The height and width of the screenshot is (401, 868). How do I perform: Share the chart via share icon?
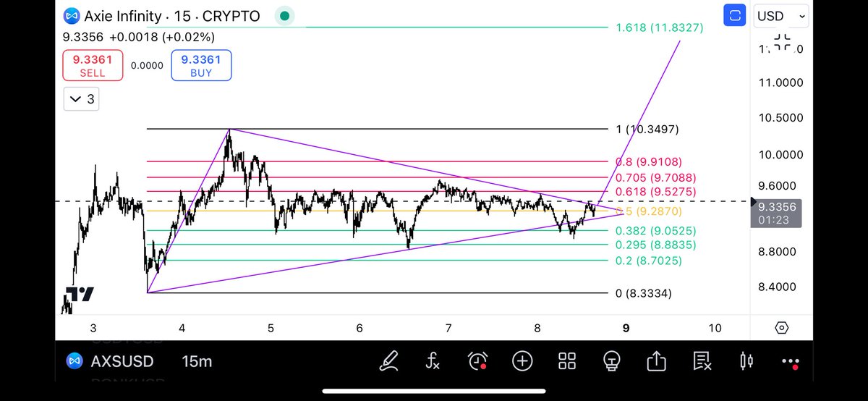[657, 360]
